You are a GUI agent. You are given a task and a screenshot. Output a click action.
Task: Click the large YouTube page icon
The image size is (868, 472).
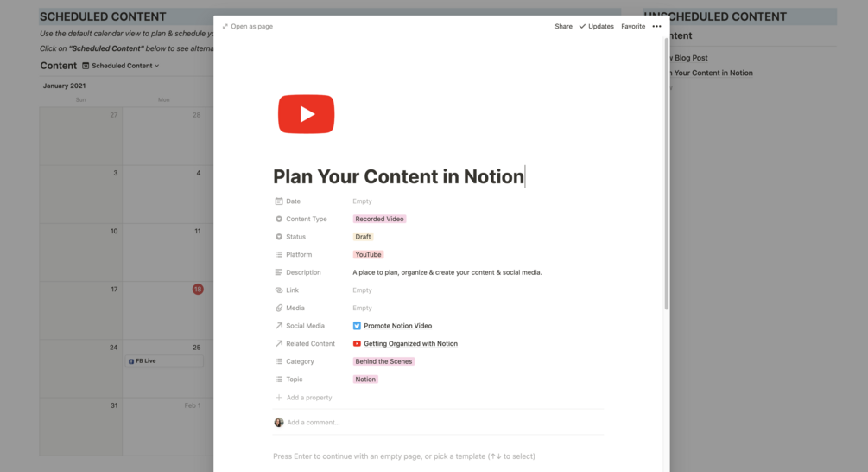point(306,114)
